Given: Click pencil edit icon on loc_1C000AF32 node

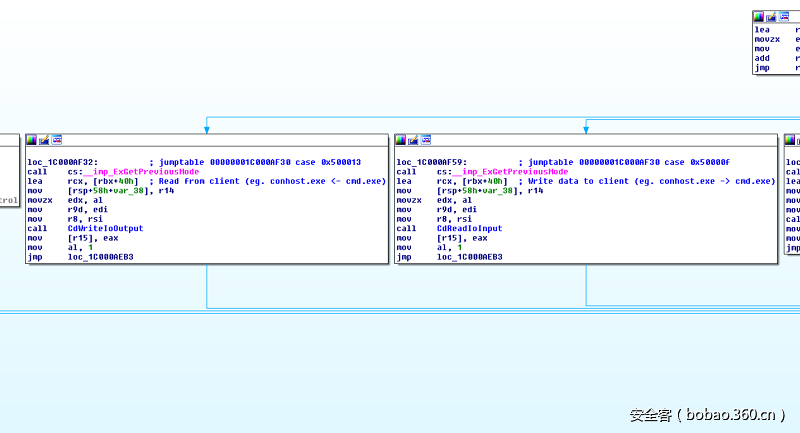Looking at the screenshot, I should 44,139.
